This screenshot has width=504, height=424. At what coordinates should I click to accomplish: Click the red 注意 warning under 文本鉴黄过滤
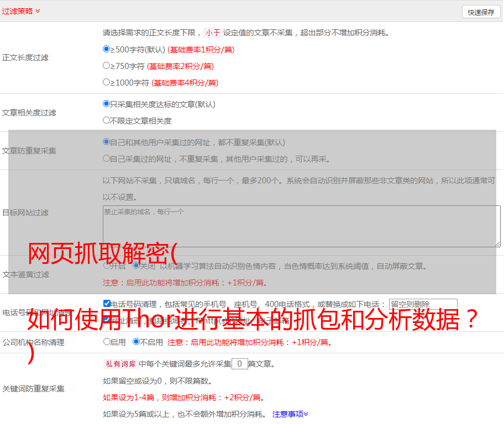click(x=185, y=283)
